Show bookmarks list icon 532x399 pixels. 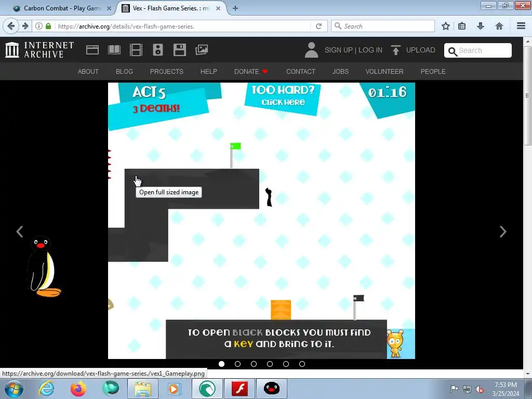(x=462, y=26)
